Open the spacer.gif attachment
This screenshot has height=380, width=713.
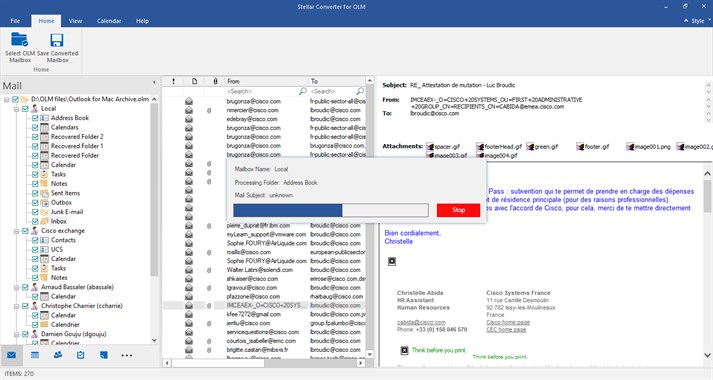(443, 146)
